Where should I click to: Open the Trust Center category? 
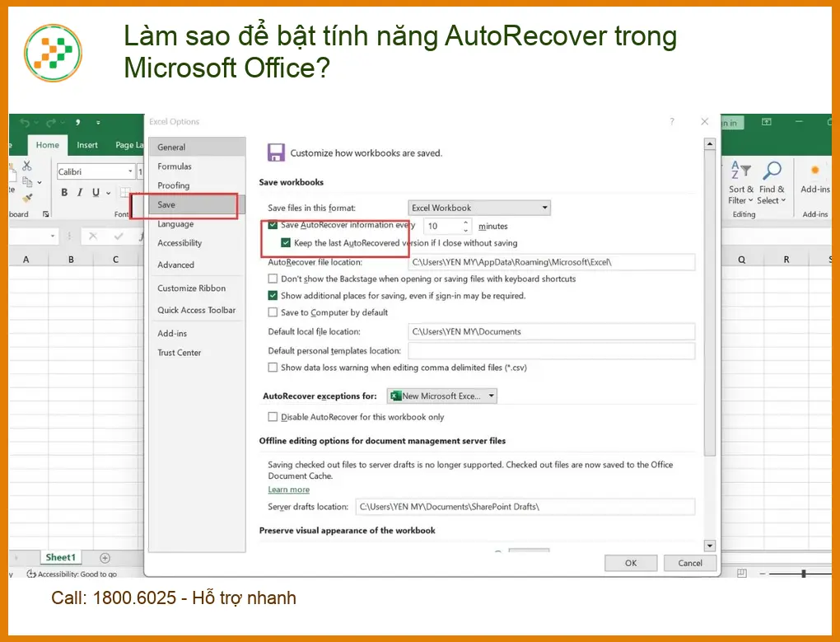(197, 353)
